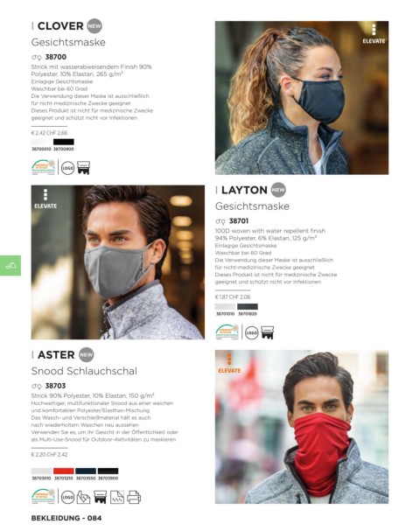420x531 pixels.
Task: Open the red snood model photo
Action: [x=302, y=427]
